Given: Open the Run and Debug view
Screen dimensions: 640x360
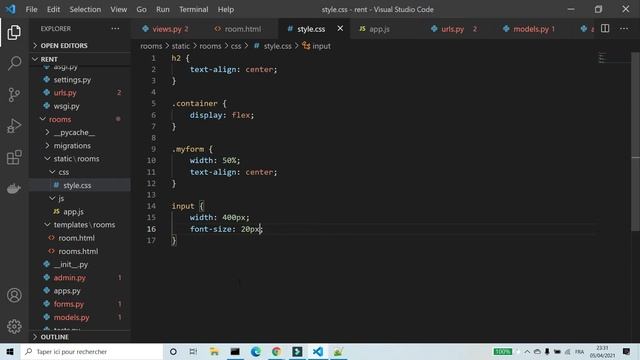Looking at the screenshot, I should pyautogui.click(x=14, y=126).
